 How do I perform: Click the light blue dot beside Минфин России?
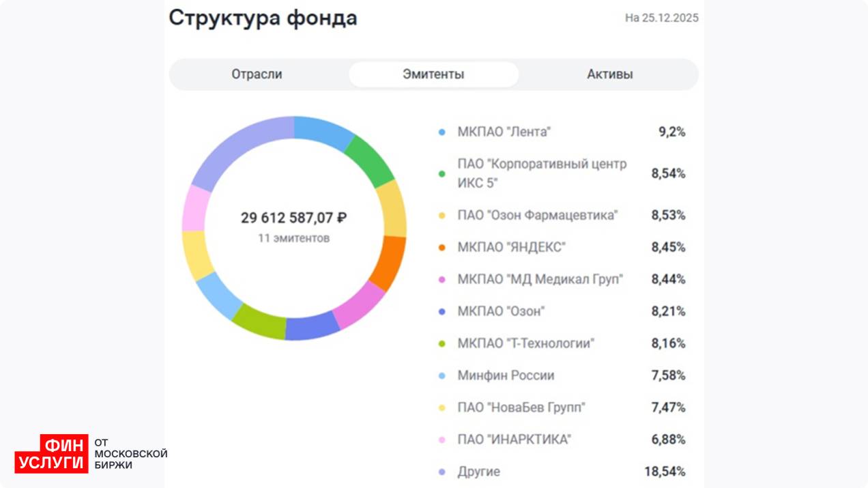click(x=442, y=375)
